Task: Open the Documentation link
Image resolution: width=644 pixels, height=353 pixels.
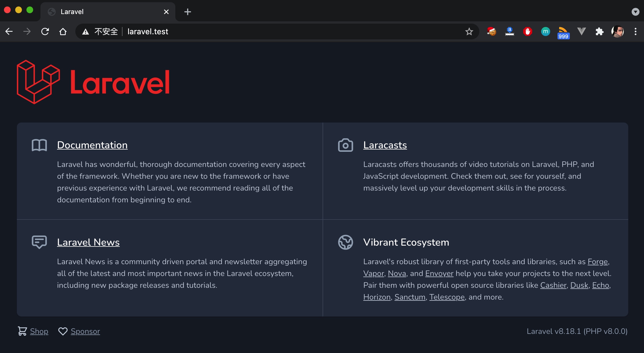Action: coord(92,145)
